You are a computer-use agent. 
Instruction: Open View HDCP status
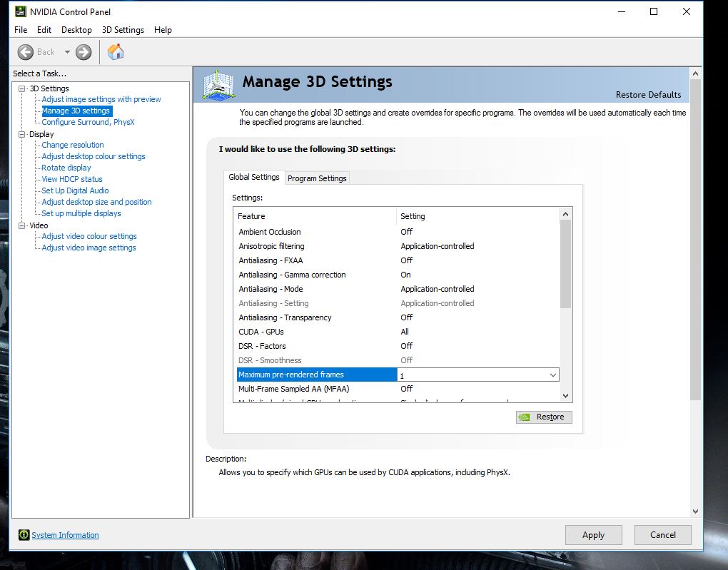[x=72, y=179]
